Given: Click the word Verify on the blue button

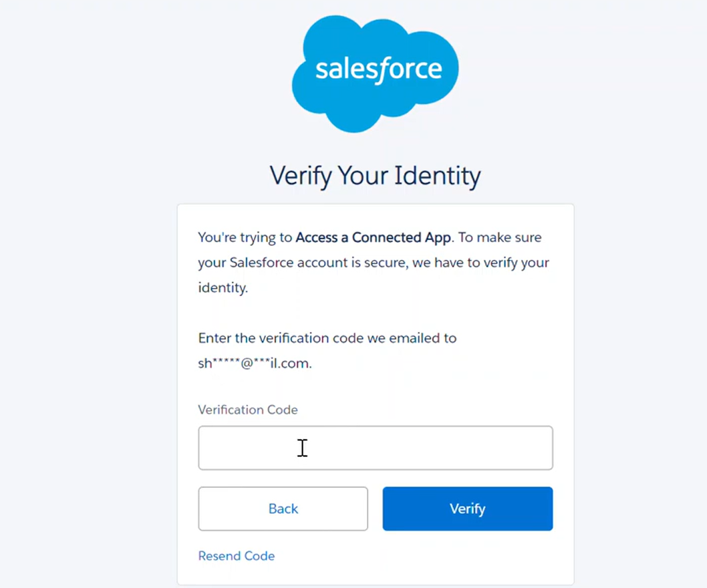Looking at the screenshot, I should [468, 509].
